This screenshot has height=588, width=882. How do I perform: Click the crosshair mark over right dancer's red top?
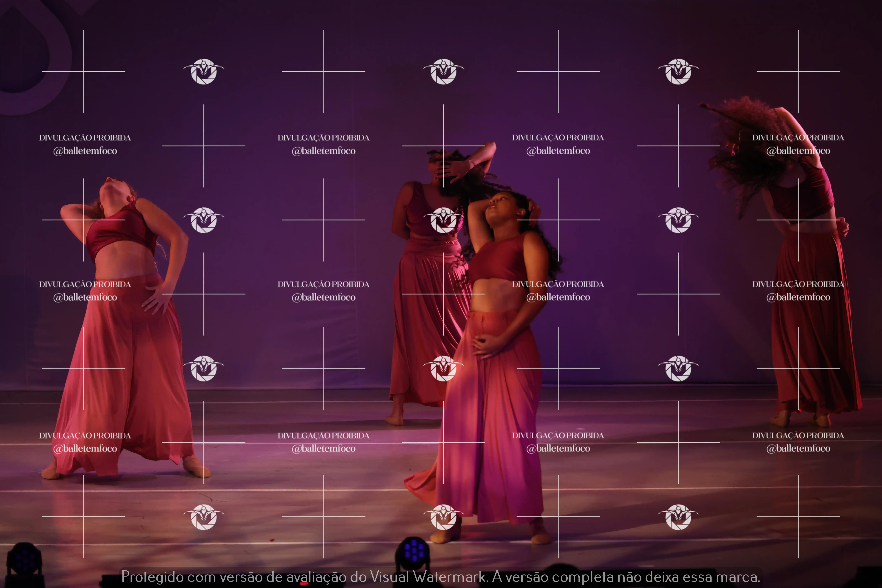click(798, 220)
